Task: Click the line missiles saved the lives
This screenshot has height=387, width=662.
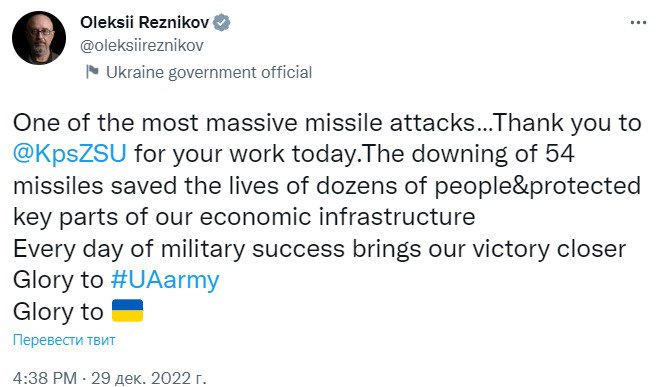Action: point(327,186)
